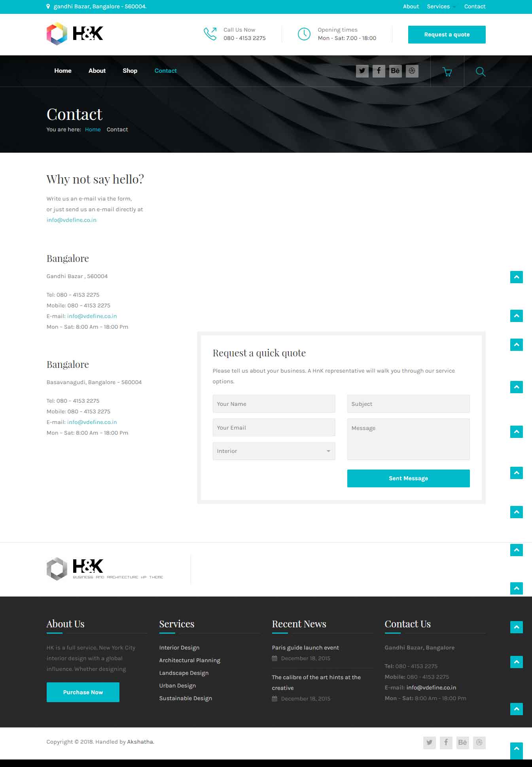
Task: Open Facebook page from header icon
Action: (x=379, y=71)
